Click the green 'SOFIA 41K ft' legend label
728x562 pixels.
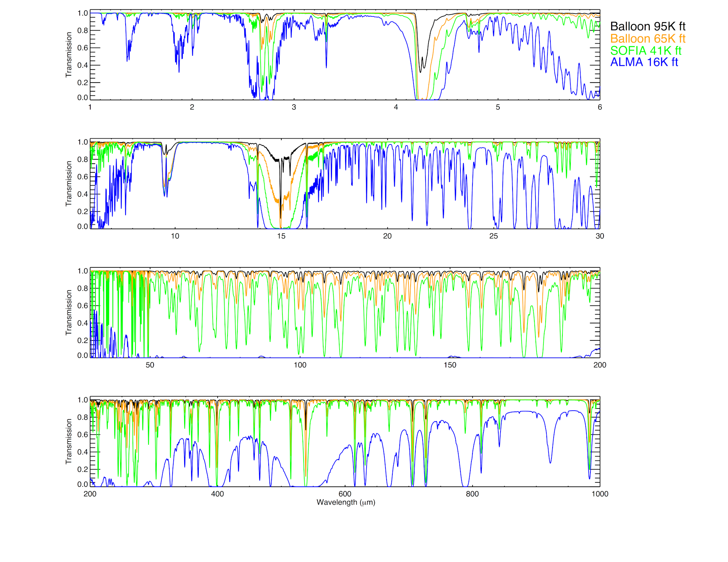(x=645, y=51)
